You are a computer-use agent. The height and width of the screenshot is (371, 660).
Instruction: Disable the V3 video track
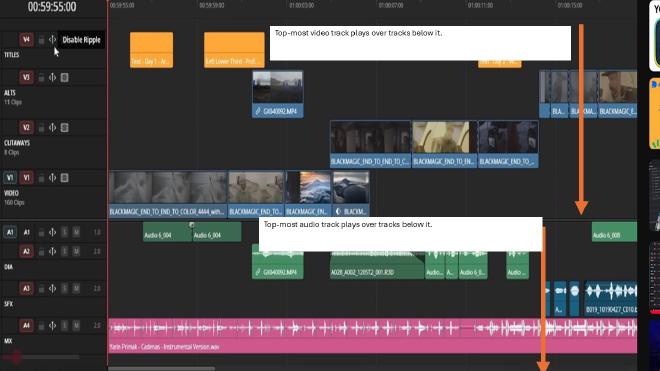pyautogui.click(x=64, y=77)
